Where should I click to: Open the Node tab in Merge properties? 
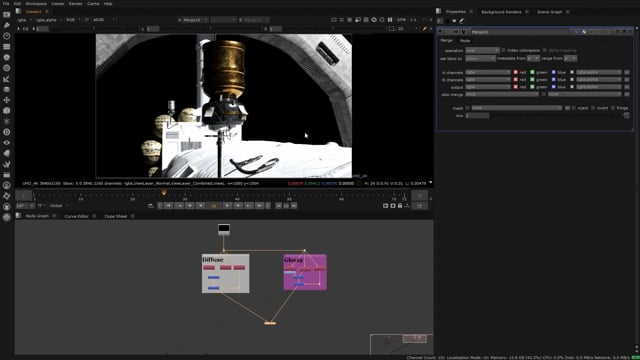(x=465, y=41)
